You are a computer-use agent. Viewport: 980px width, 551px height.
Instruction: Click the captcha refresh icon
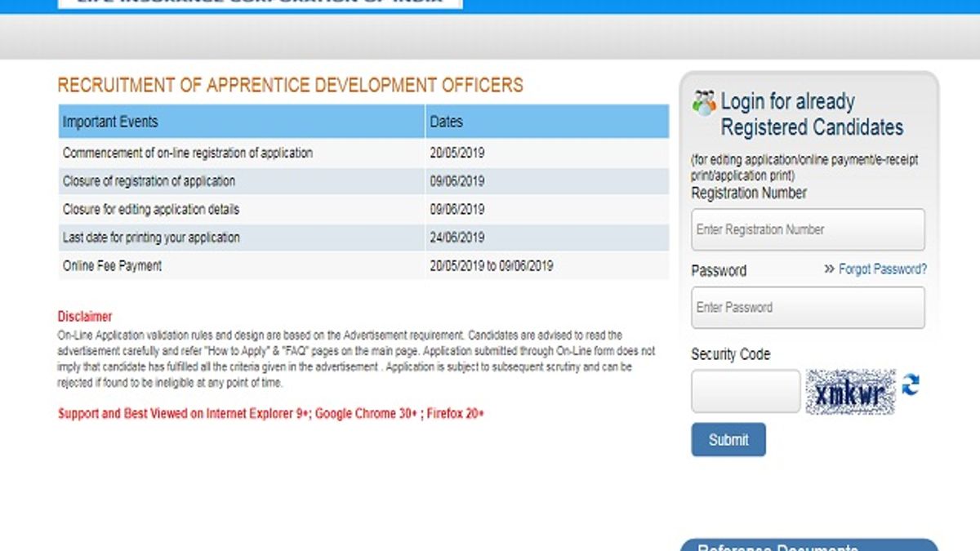910,384
